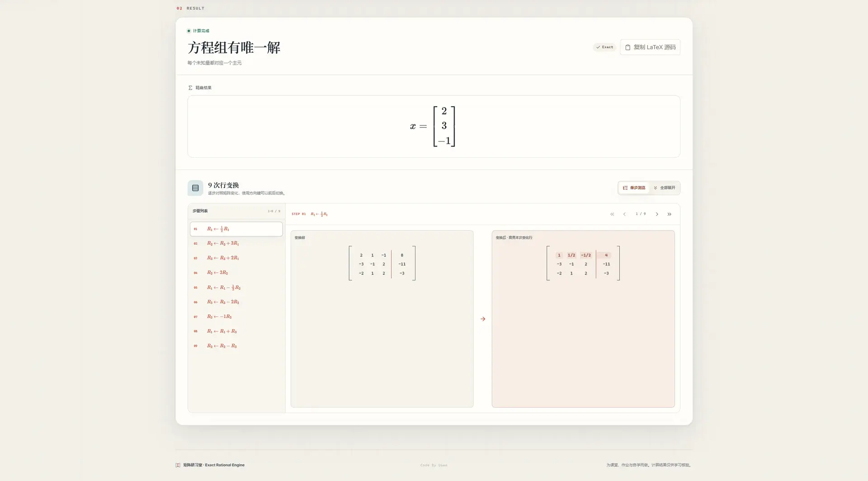Select step 07 R3 ← −1R3
This screenshot has width=868, height=481.
pos(236,316)
